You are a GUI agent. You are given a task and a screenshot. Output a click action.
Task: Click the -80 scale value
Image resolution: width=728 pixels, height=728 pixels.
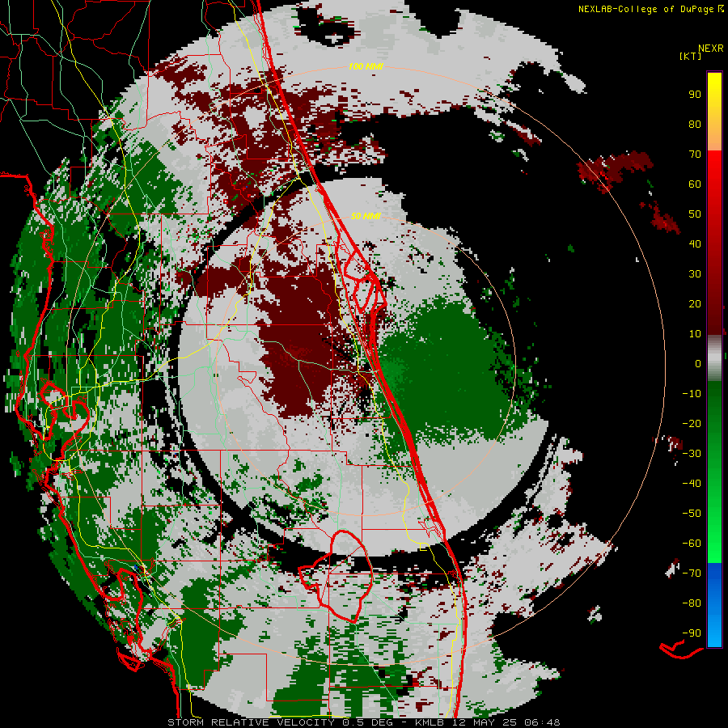692,603
